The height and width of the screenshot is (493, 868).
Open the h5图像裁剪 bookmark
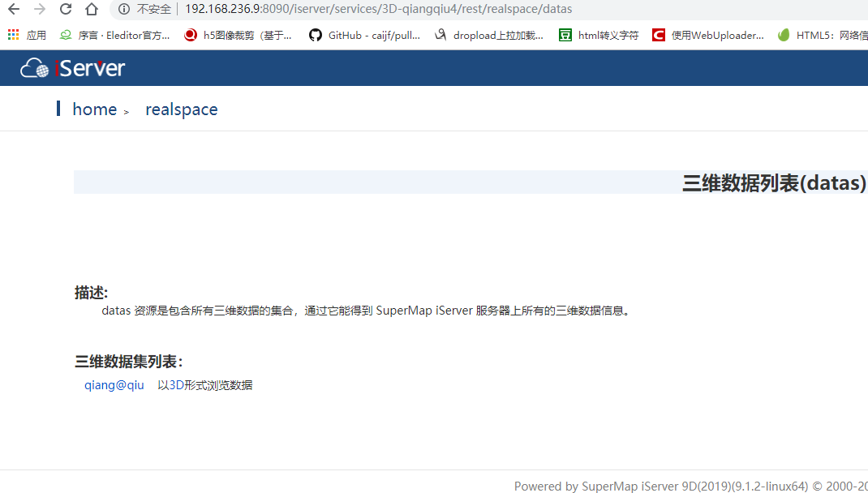coord(238,35)
